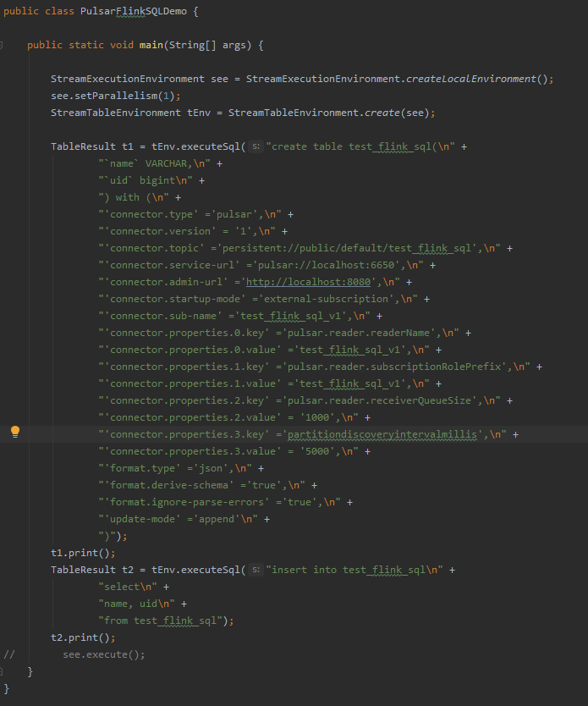
Task: Click partitiondiscoveryintervalmillis underlined word
Action: point(382,434)
